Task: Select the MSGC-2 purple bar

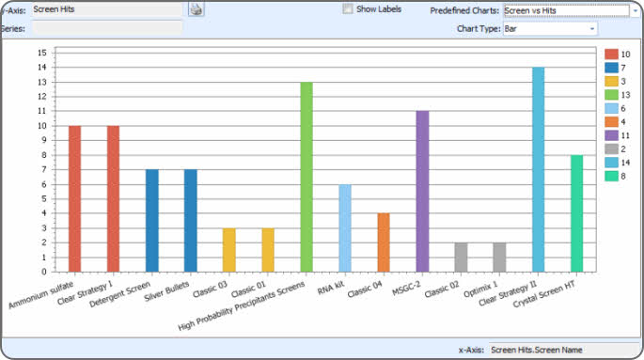Action: pos(422,192)
